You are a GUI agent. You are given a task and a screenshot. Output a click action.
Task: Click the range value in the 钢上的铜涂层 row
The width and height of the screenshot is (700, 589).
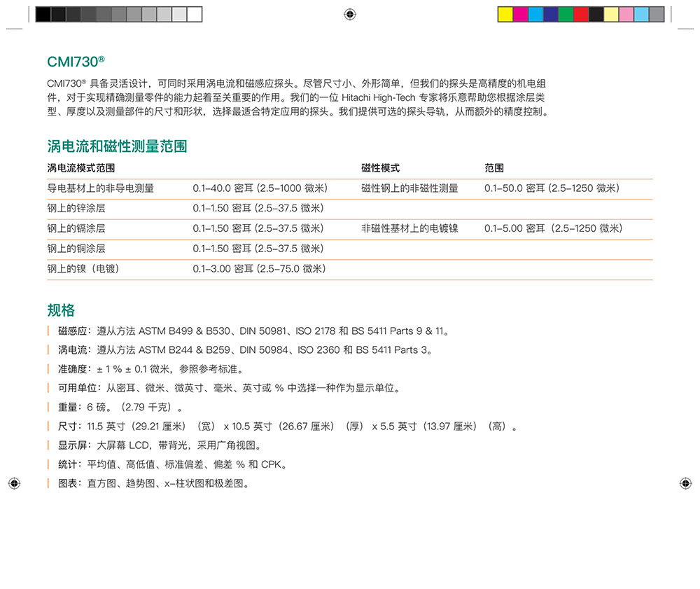click(x=258, y=249)
